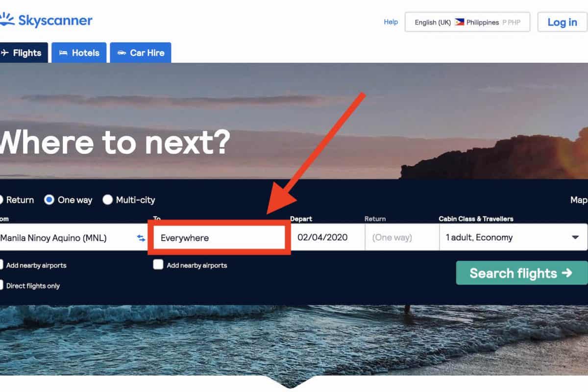Switch to the Car Hire tab
588x392 pixels.
(141, 53)
